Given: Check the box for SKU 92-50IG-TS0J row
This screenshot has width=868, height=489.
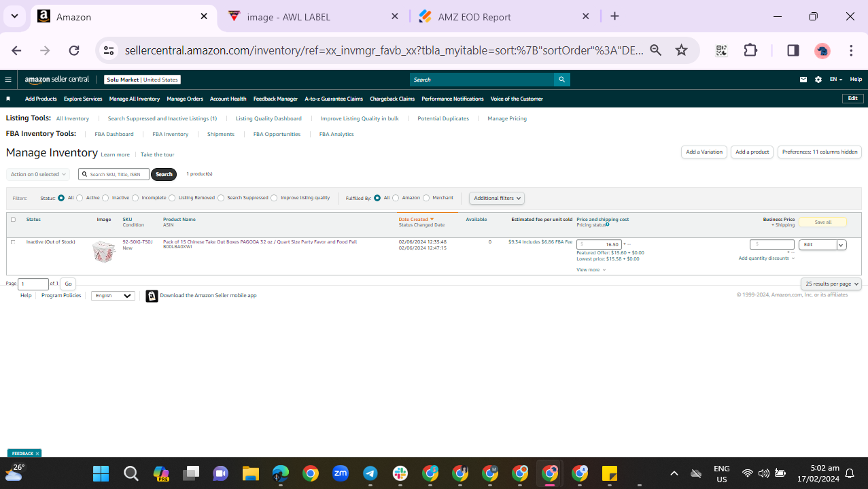Looking at the screenshot, I should (x=13, y=242).
